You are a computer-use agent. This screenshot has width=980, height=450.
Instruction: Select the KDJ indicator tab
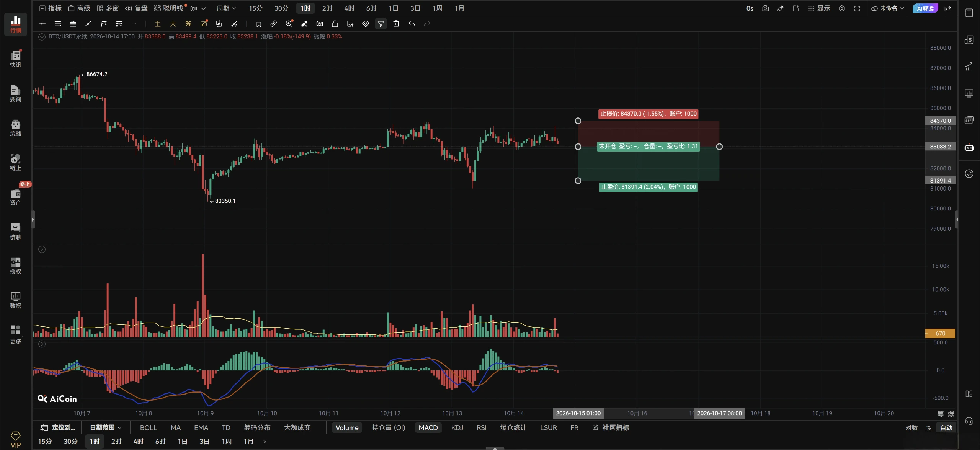(457, 427)
